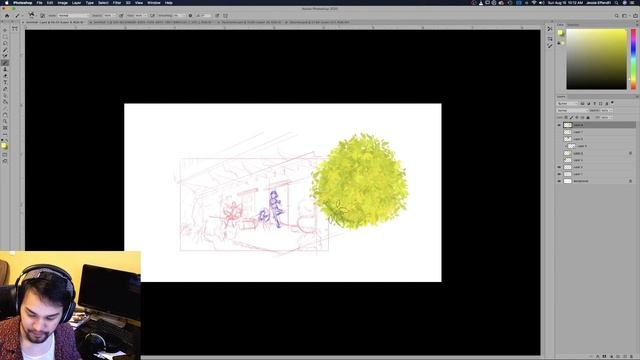This screenshot has width=640, height=360.
Task: Toggle visibility of the selected top layer
Action: click(x=559, y=125)
